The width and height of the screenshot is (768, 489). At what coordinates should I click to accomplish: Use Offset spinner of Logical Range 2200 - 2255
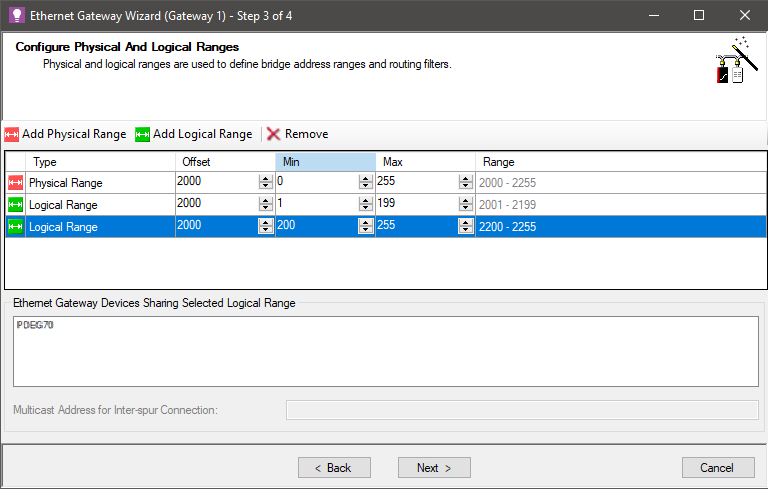pyautogui.click(x=266, y=226)
